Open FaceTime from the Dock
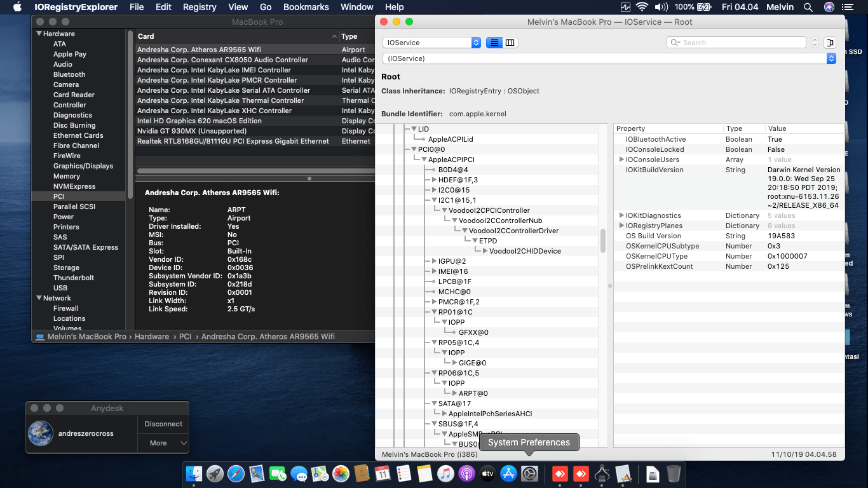The image size is (868, 488). [278, 473]
